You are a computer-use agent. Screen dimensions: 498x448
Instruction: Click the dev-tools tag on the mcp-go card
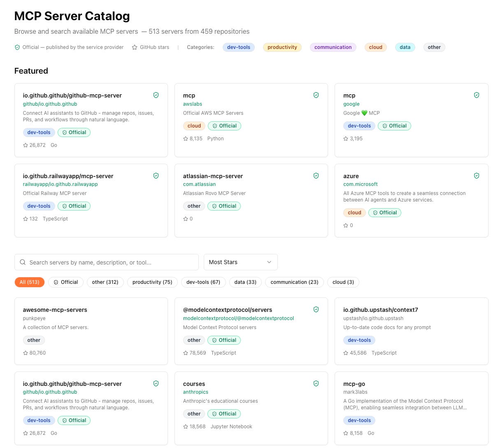coord(359,420)
